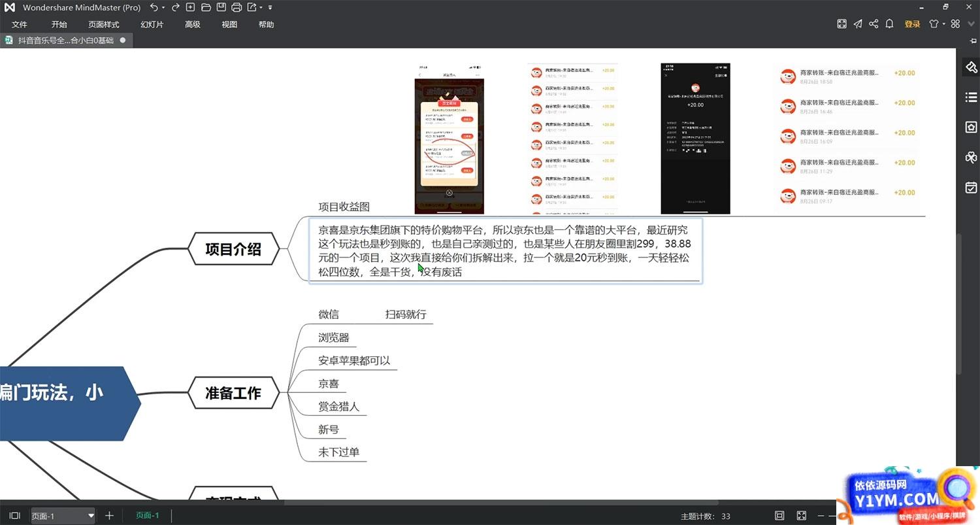Click the Redo arrow icon

pyautogui.click(x=175, y=7)
